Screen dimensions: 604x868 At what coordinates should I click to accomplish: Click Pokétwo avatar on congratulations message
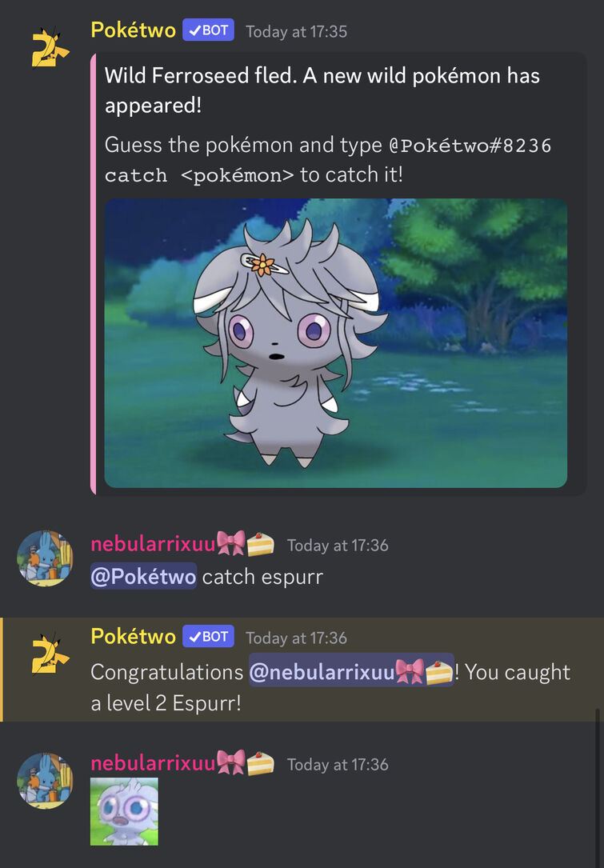tap(50, 654)
